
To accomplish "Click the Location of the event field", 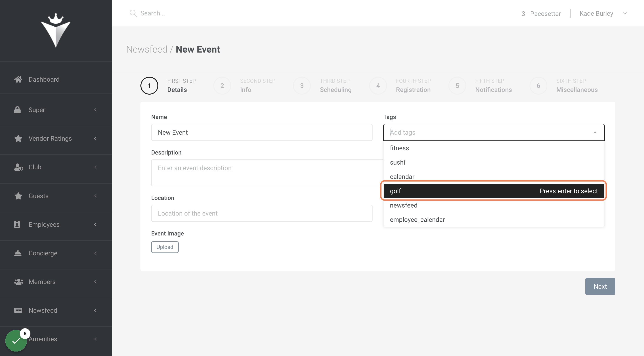I will point(262,213).
